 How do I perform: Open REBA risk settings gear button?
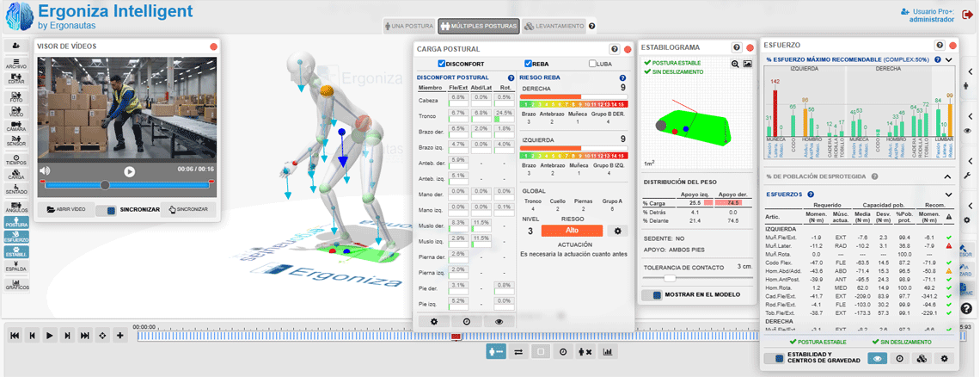coord(617,231)
